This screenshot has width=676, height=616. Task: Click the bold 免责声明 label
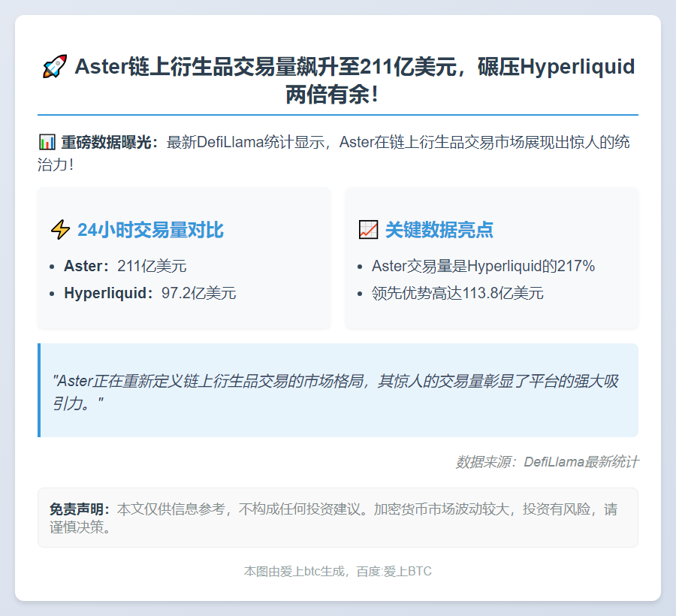(80, 509)
